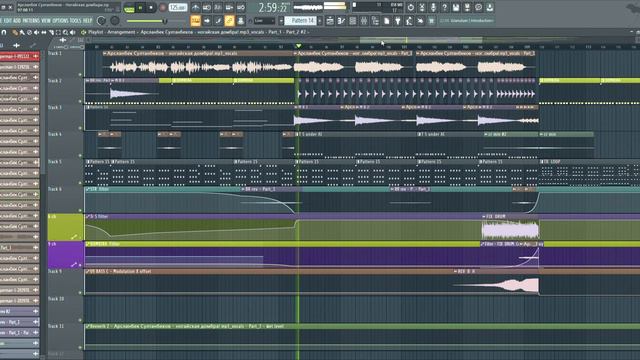Screen dimensions: 640x360
Task: Open the Channel rack view button
Action: [353, 20]
